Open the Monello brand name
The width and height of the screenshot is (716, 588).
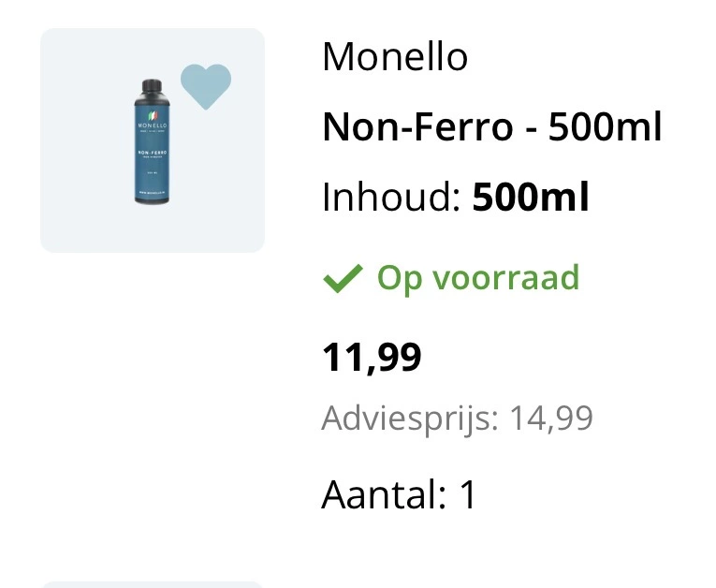(394, 57)
